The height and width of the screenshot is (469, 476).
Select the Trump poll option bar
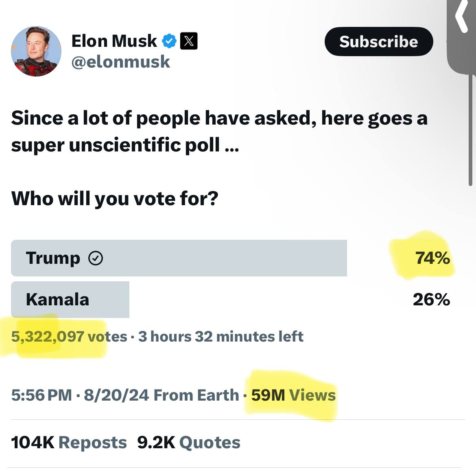(179, 258)
